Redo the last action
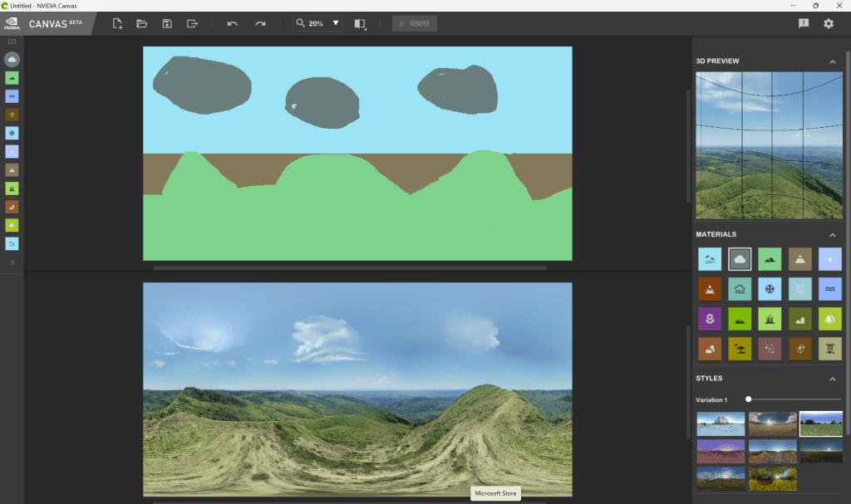The image size is (851, 504). point(260,23)
